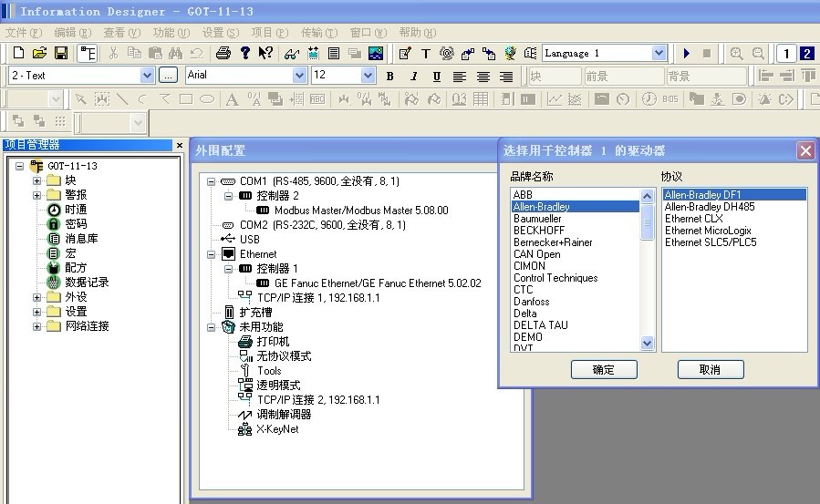The height and width of the screenshot is (504, 820).
Task: Click the brand list scrollbar thumb
Action: [648, 222]
